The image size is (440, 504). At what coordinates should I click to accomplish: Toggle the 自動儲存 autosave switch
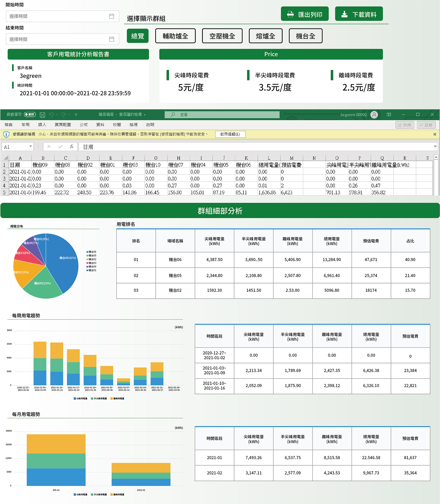point(30,115)
